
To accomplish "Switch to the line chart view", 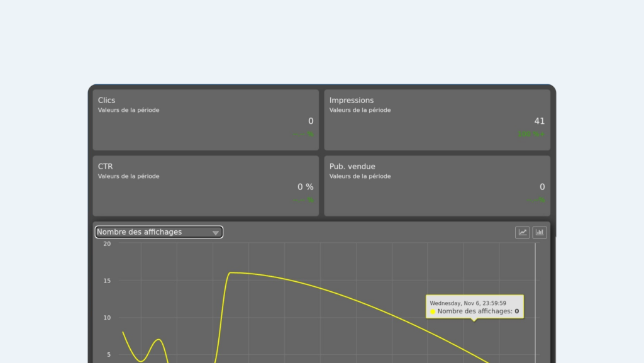I will (522, 232).
